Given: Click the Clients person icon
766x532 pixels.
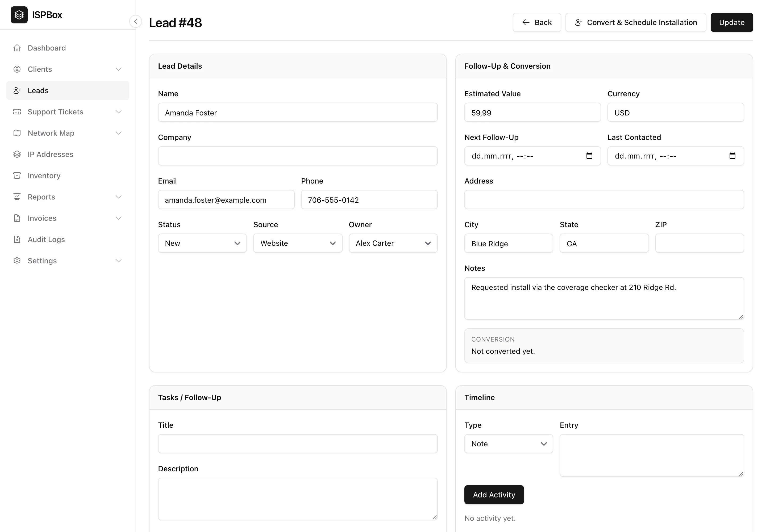Looking at the screenshot, I should (17, 69).
